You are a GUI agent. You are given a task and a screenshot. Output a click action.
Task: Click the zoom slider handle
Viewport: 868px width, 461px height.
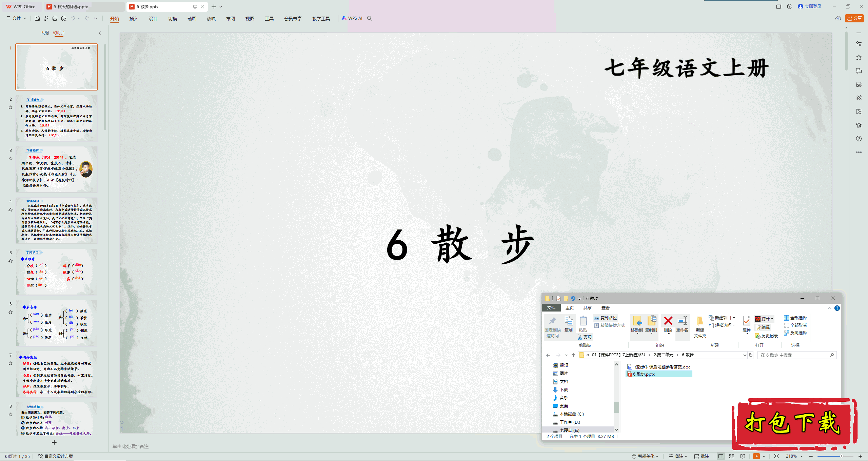tap(842, 456)
